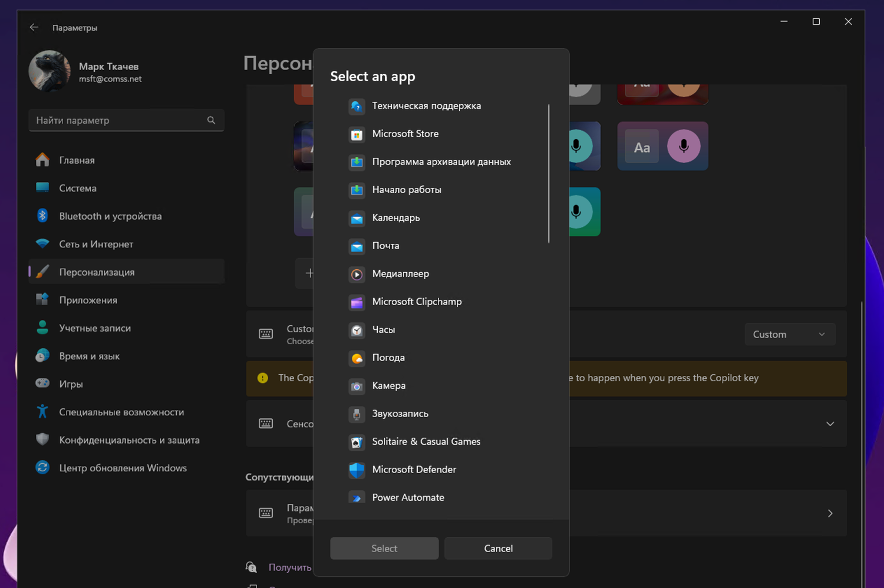The image size is (884, 588).
Task: Select Power Automate from the list
Action: [408, 497]
